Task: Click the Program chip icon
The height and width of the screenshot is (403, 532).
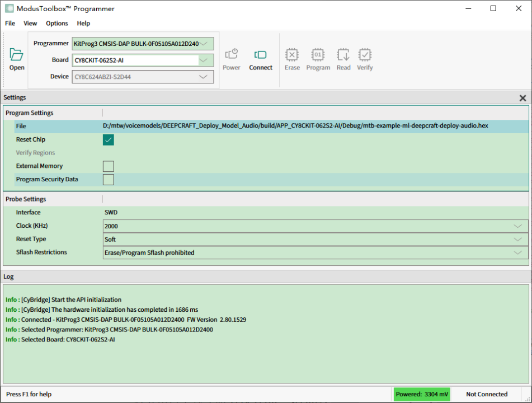Action: 318,59
